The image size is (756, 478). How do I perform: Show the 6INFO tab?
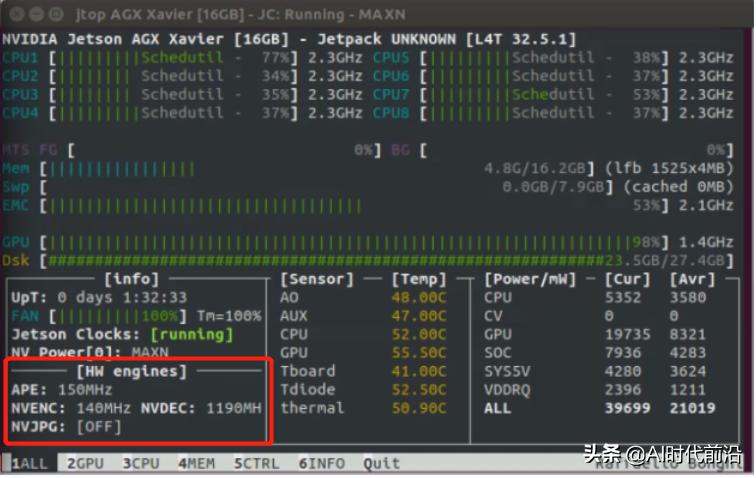(x=321, y=464)
